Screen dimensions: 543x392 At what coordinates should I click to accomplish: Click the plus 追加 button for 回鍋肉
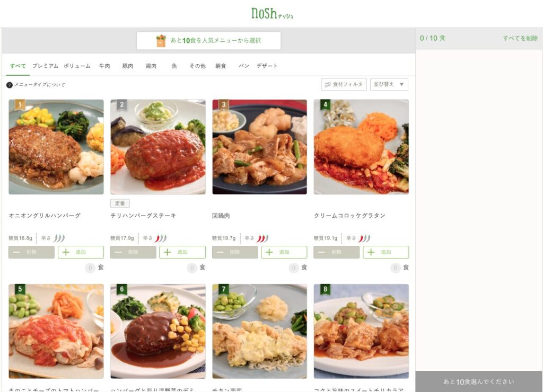tap(284, 252)
